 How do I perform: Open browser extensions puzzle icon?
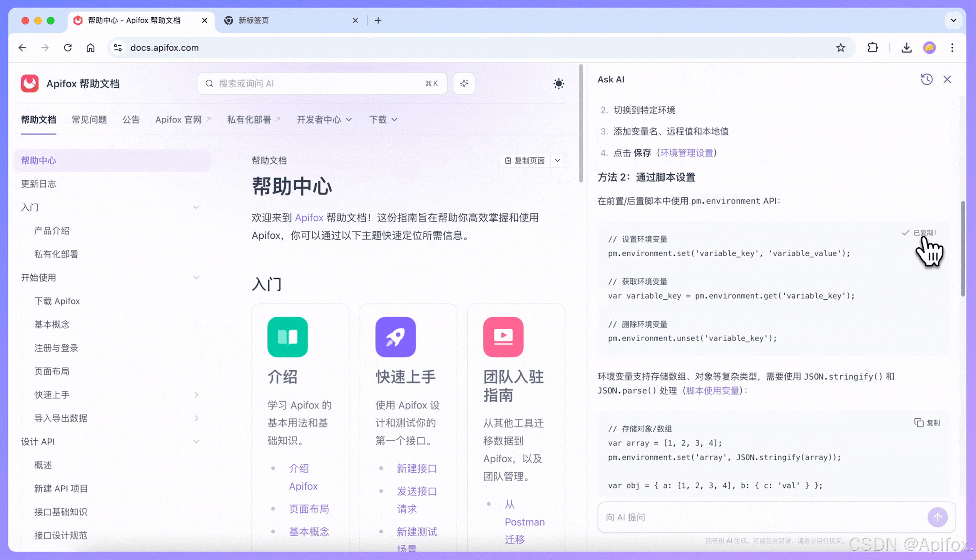point(873,48)
